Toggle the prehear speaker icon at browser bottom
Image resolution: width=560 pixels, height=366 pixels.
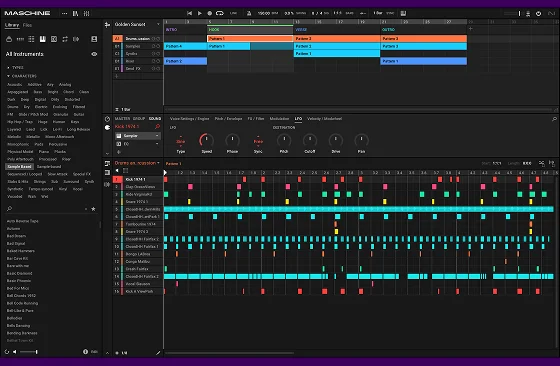click(x=15, y=352)
